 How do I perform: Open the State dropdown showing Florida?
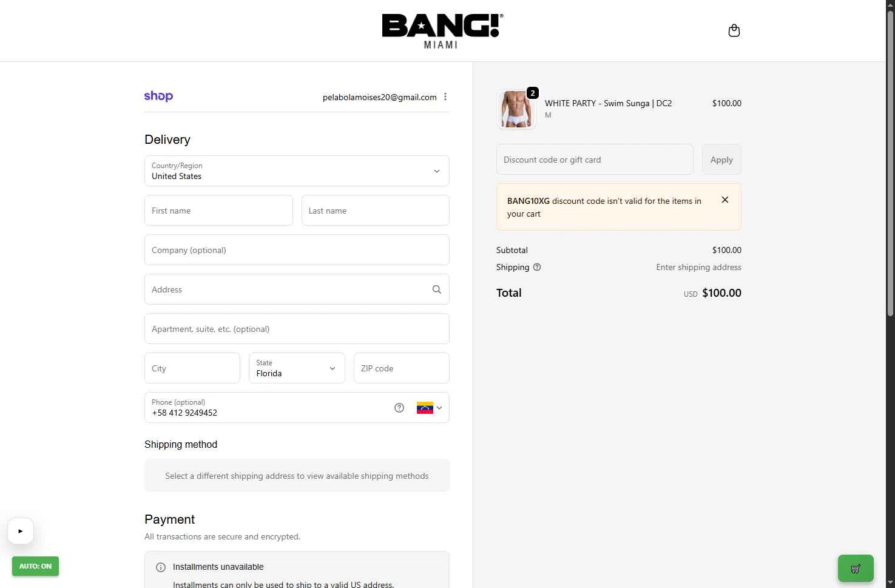click(x=297, y=368)
